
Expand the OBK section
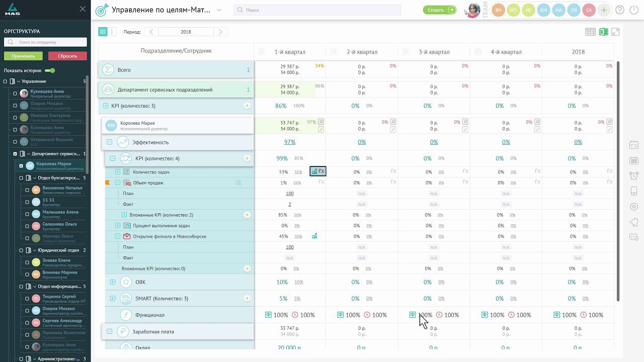coord(112,282)
